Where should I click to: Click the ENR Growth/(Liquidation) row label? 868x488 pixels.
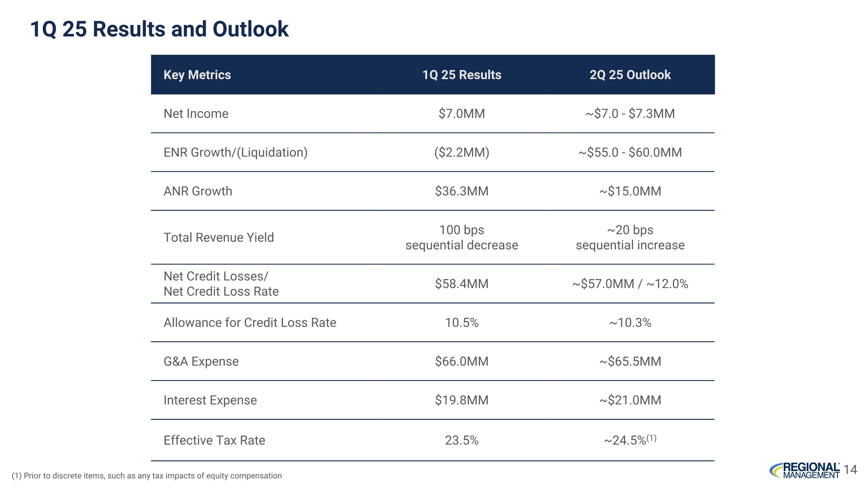[236, 152]
